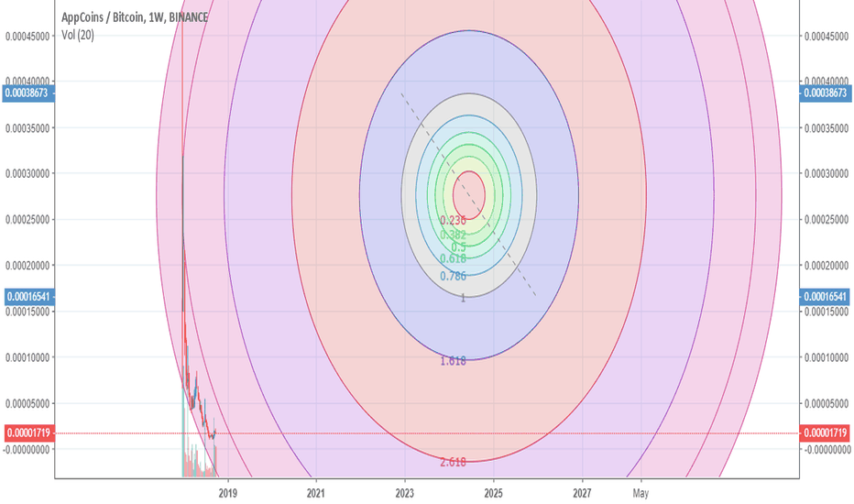Screen dimensions: 854x504
Task: Click -0.00000000 on the left price axis
Action: (27, 450)
